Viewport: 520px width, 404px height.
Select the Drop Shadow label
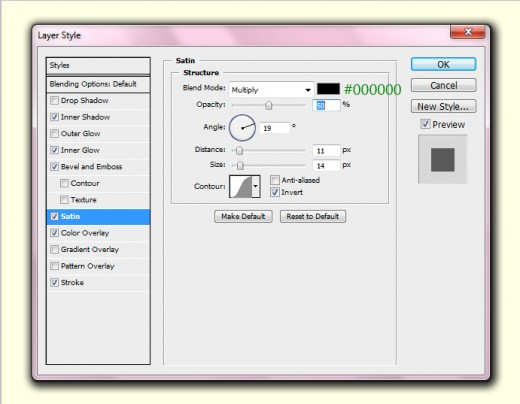pos(85,100)
